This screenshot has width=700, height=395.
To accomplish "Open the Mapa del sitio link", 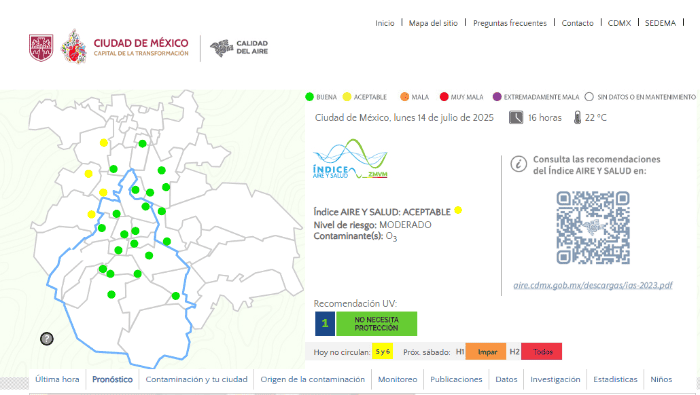I will pos(433,23).
